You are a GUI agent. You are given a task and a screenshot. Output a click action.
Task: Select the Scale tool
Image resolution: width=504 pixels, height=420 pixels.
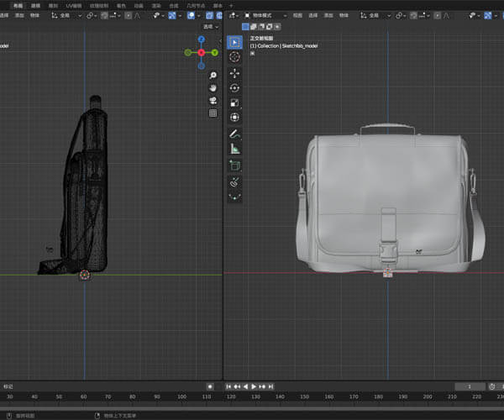234,102
